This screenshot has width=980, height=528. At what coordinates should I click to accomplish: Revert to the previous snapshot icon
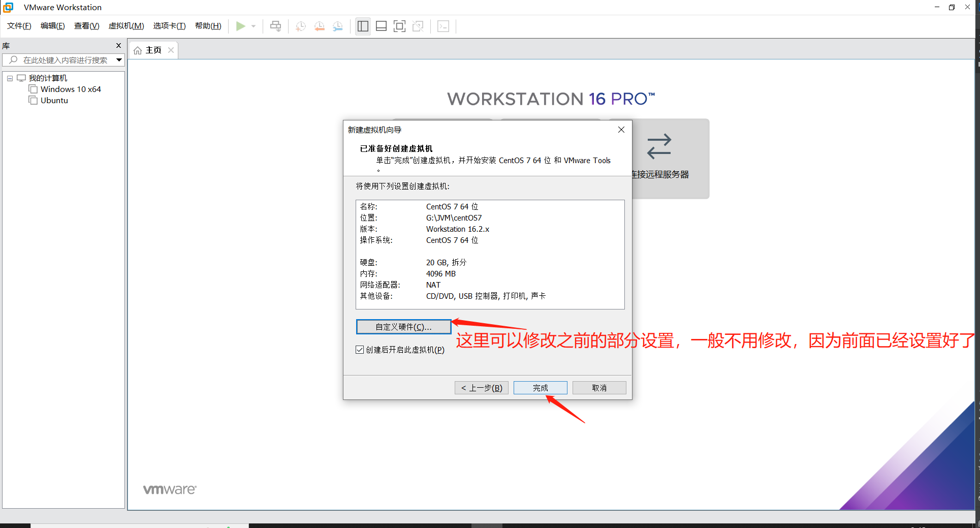coord(320,26)
